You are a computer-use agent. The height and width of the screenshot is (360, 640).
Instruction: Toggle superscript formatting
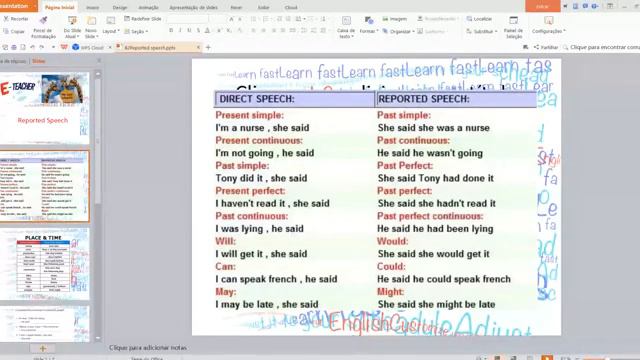pyautogui.click(x=220, y=31)
